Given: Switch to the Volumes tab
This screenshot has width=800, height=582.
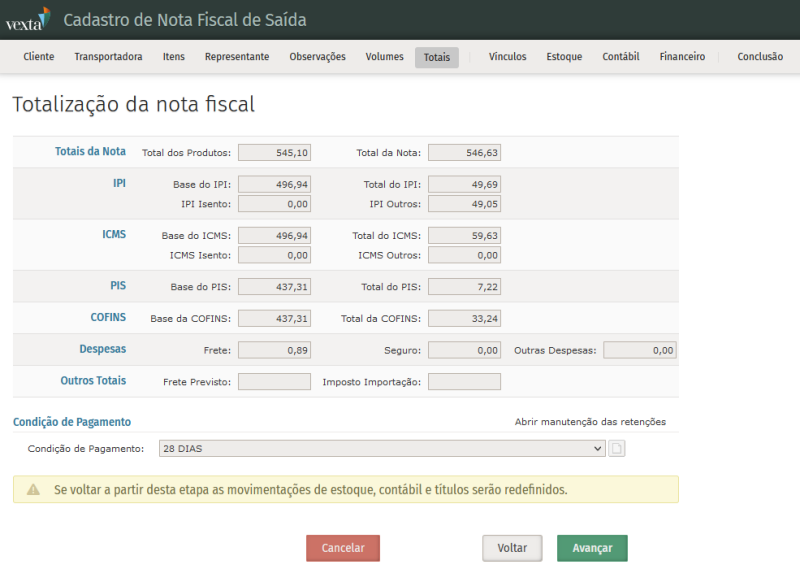Looking at the screenshot, I should 385,57.
